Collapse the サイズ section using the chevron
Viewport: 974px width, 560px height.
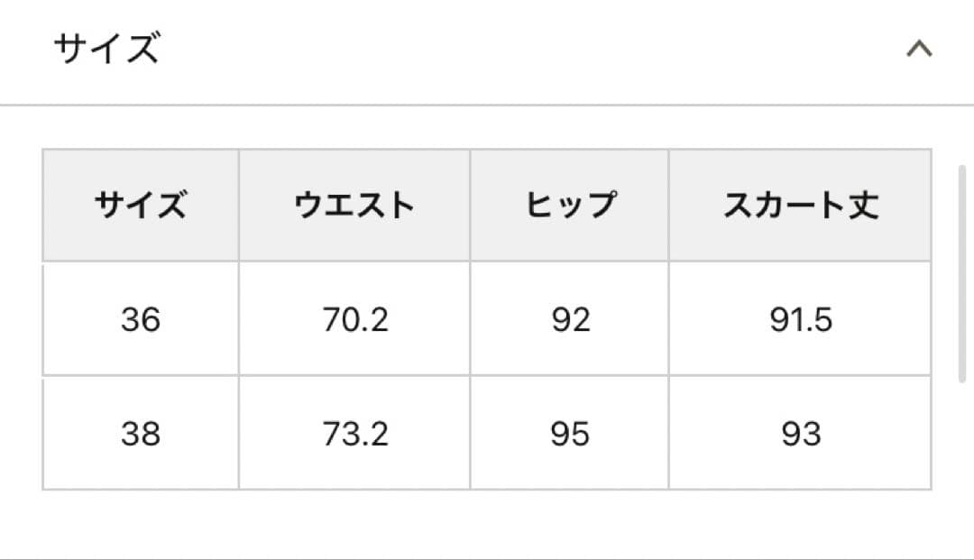[918, 50]
